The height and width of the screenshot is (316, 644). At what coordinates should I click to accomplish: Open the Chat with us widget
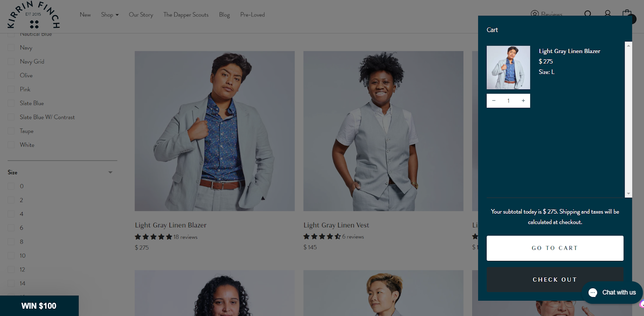612,293
